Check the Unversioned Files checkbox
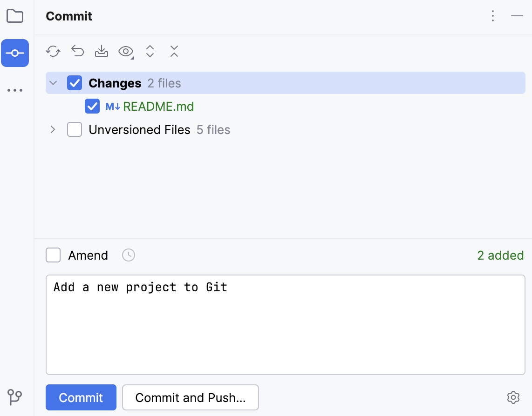 click(x=75, y=129)
